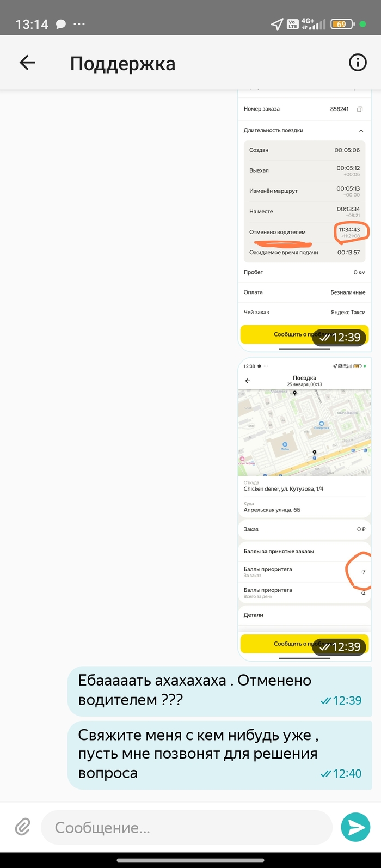Open the info icon in the header
Screen dimensions: 381x868
[358, 63]
